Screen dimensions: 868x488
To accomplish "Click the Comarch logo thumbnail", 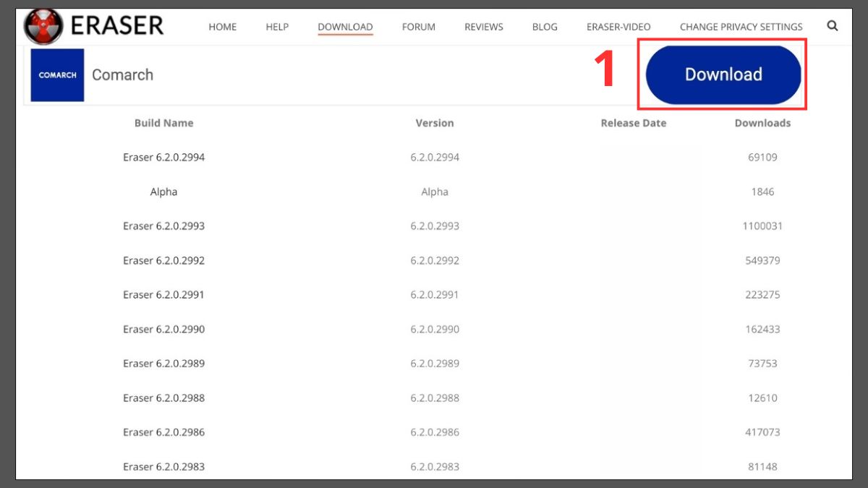I will pos(58,75).
